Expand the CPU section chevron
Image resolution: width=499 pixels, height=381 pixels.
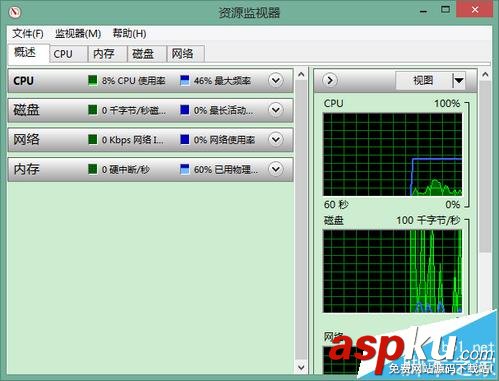[x=276, y=80]
